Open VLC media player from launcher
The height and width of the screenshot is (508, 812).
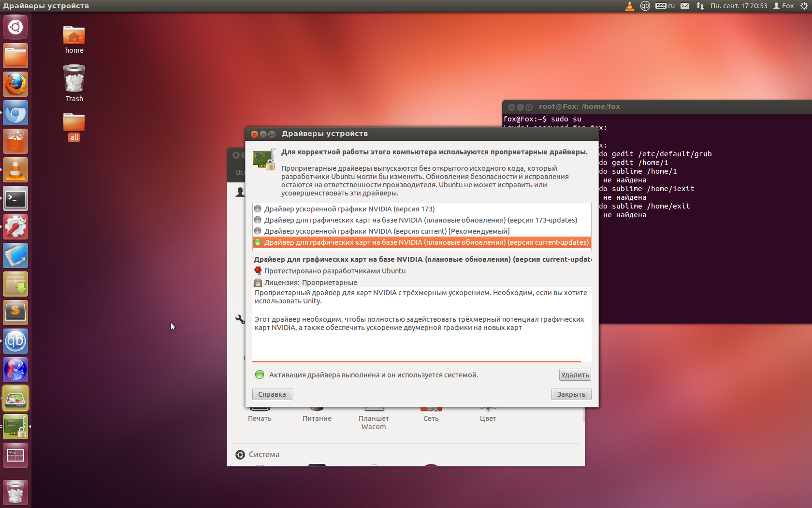point(15,170)
